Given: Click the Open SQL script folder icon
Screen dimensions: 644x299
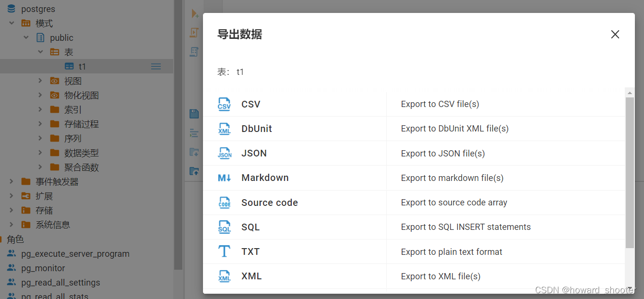Looking at the screenshot, I should [x=194, y=152].
